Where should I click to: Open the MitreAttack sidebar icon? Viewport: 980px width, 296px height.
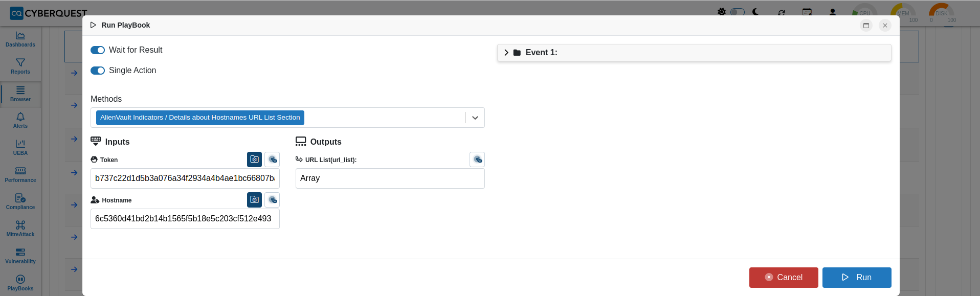pyautogui.click(x=20, y=228)
